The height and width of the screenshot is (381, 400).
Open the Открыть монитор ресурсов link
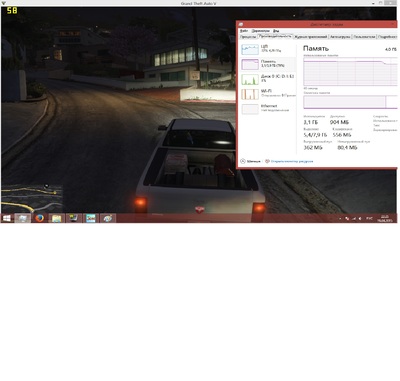tap(292, 161)
